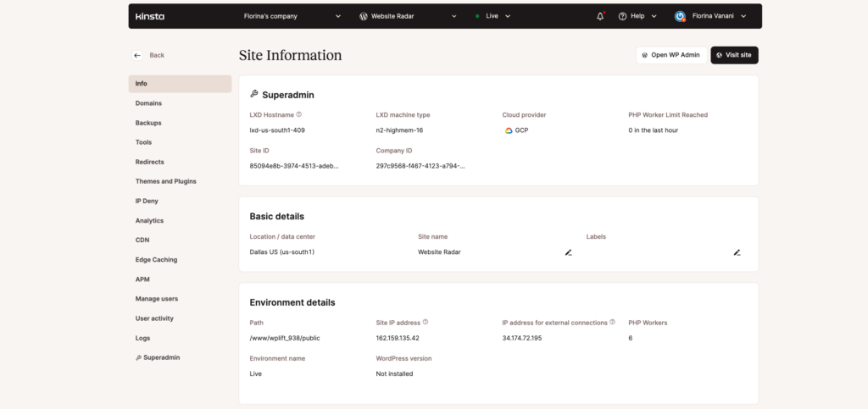Select Themes and Plugins in sidebar
The height and width of the screenshot is (409, 868).
coord(166,181)
